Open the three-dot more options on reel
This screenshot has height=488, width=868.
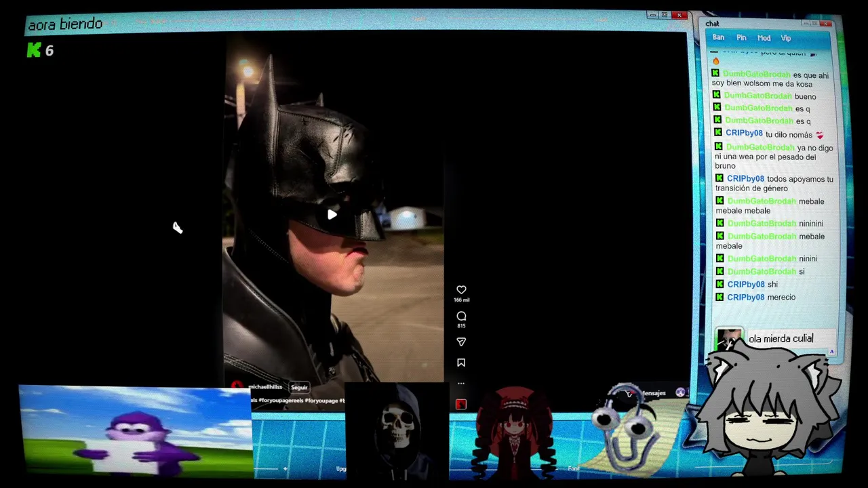(x=461, y=384)
